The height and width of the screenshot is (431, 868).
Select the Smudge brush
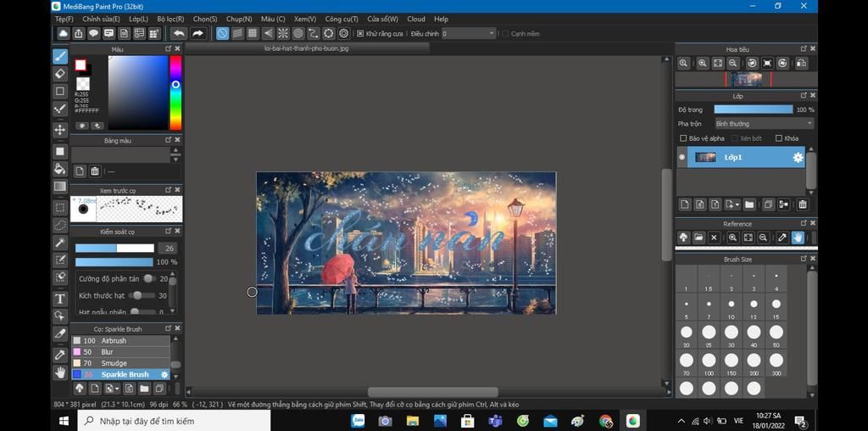click(120, 363)
